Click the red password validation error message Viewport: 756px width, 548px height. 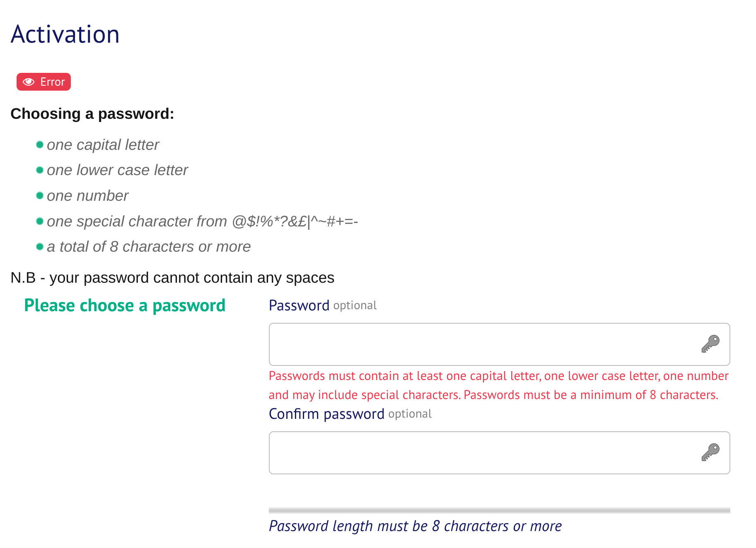[x=498, y=385]
